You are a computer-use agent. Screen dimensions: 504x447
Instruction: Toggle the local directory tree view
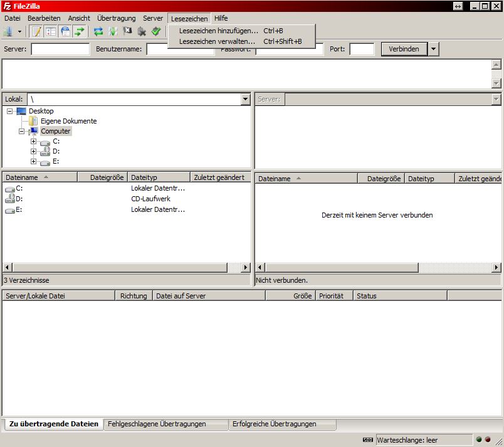51,31
